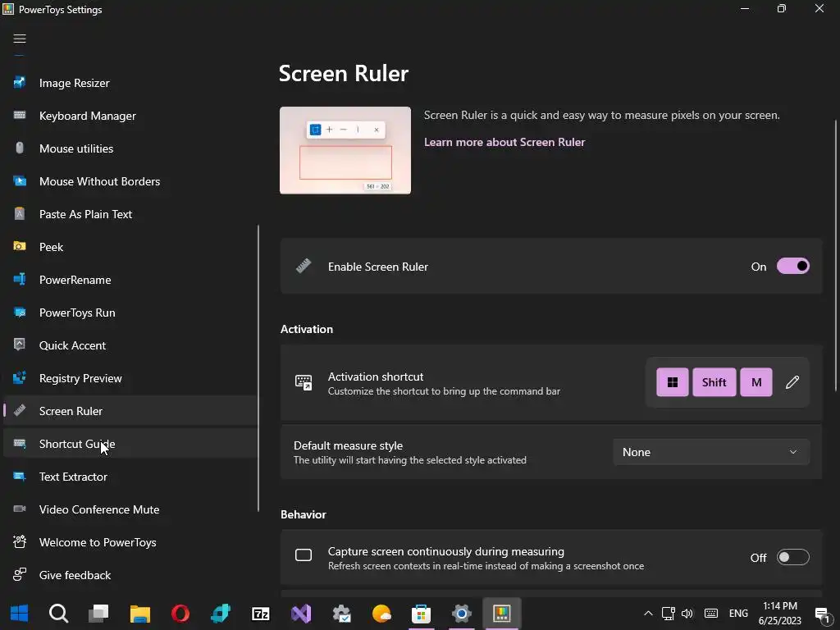The width and height of the screenshot is (840, 630).
Task: Click the Registry Preview sidebar icon
Action: pyautogui.click(x=20, y=377)
